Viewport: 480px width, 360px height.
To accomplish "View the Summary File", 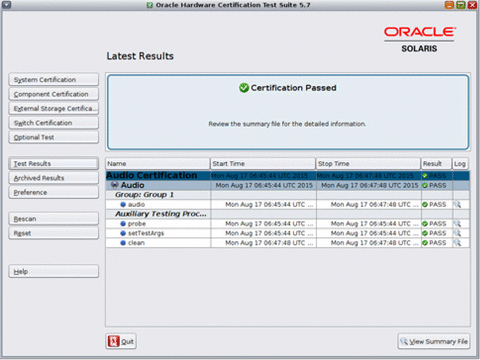I will 434,341.
